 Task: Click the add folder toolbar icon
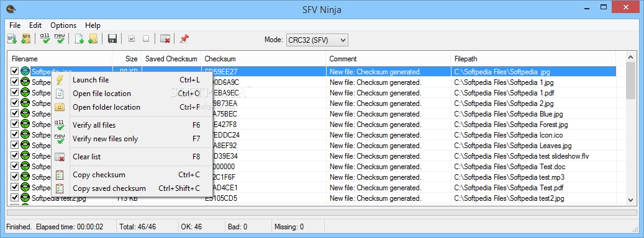tap(93, 39)
